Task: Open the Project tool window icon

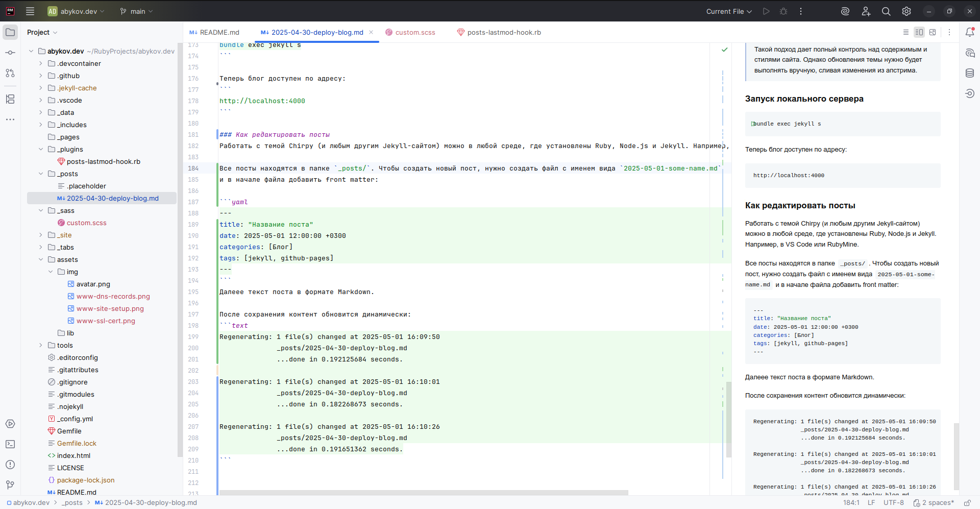Action: click(10, 32)
